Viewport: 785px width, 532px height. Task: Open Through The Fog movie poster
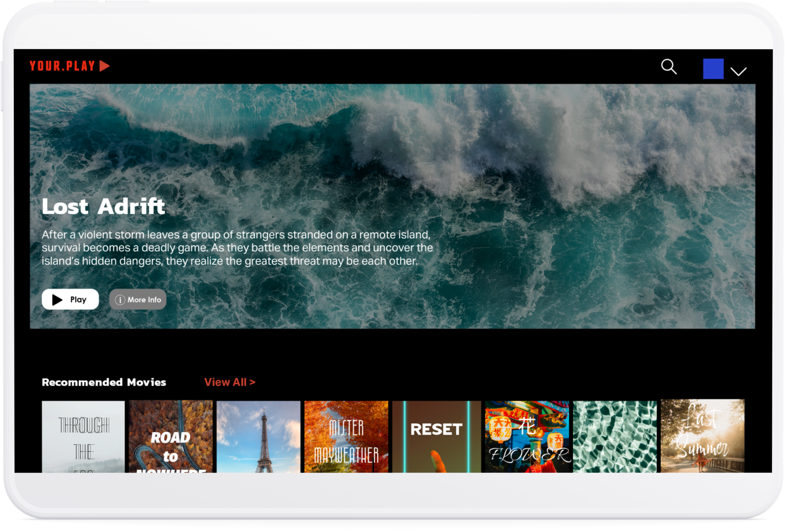pyautogui.click(x=83, y=436)
